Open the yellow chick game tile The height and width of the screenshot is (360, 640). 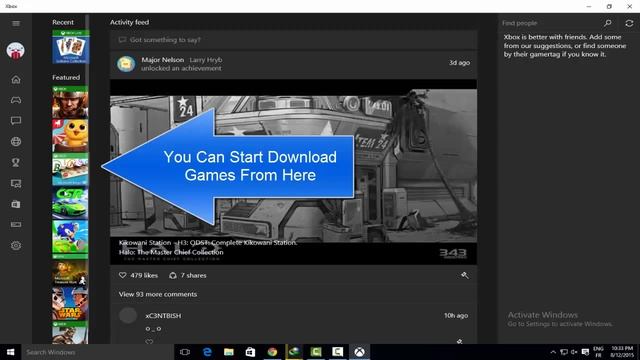[70, 136]
